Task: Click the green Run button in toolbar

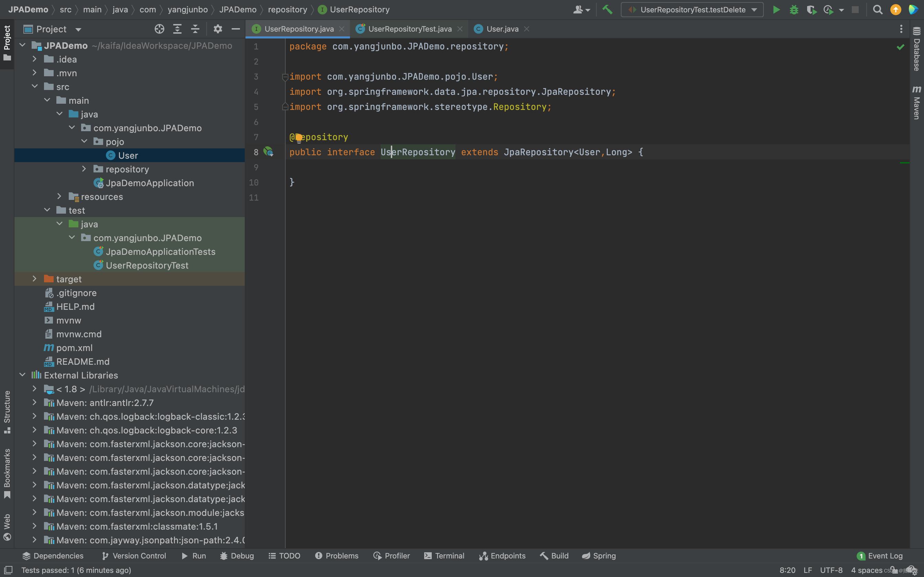Action: coord(776,10)
